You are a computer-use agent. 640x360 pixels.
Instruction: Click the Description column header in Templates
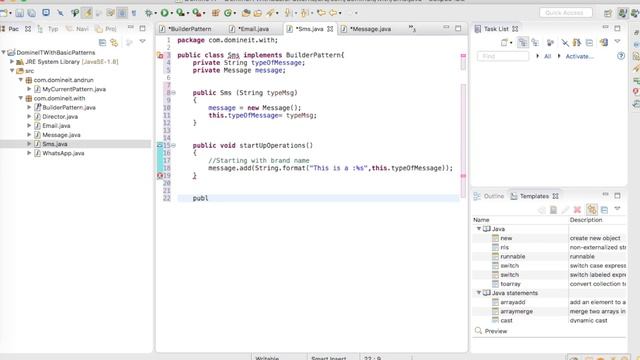(598, 220)
